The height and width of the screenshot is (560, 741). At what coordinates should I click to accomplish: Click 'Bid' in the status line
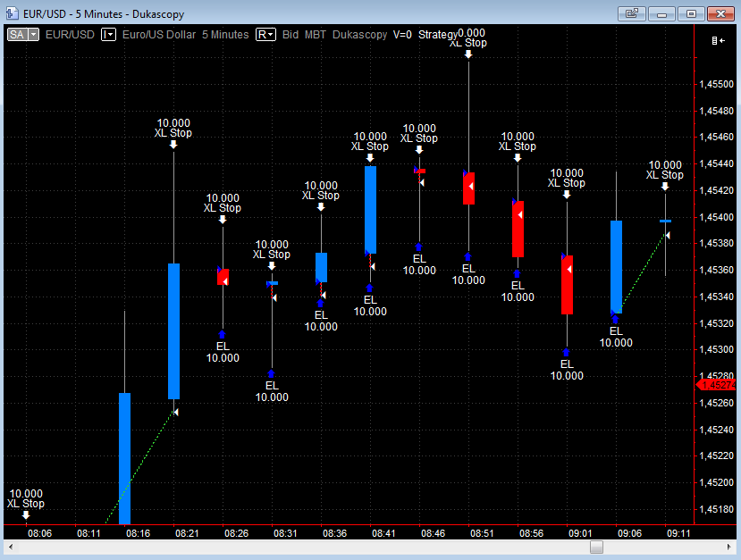(x=291, y=35)
